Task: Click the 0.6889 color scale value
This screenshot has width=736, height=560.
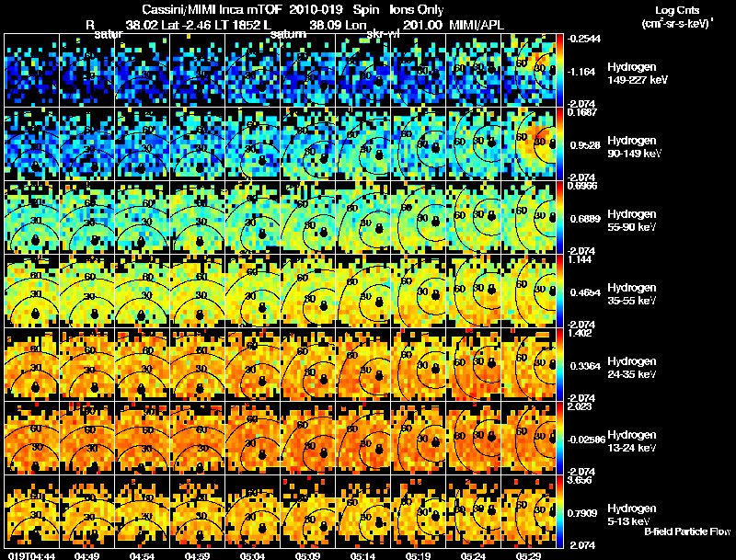Action: click(x=585, y=219)
